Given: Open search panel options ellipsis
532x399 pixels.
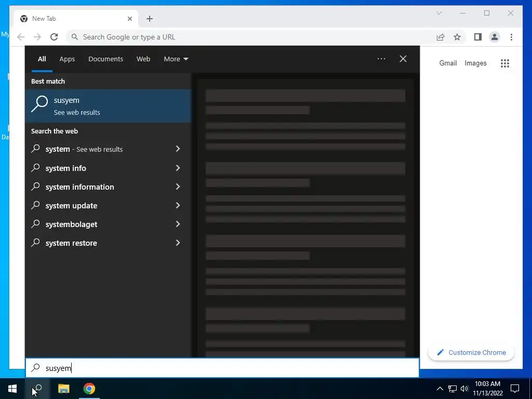Looking at the screenshot, I should 381,59.
